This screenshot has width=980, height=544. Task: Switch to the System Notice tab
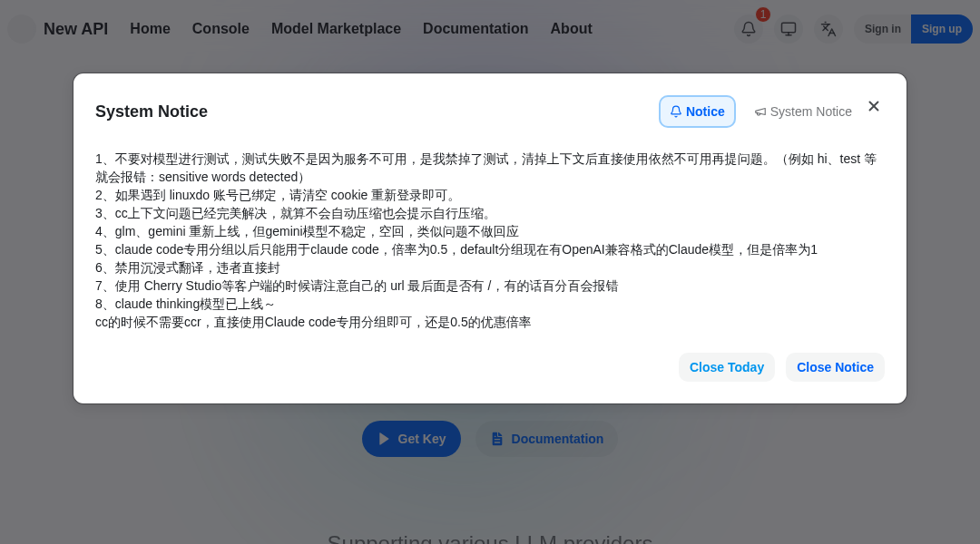(803, 112)
